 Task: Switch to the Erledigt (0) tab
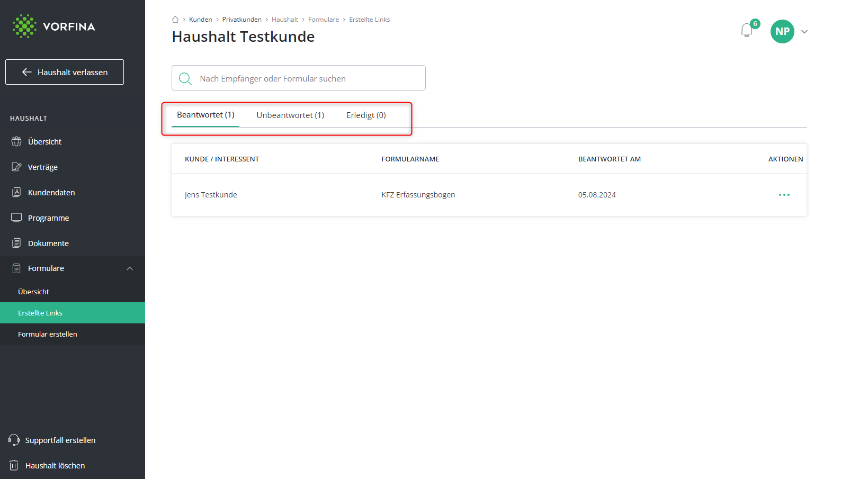point(366,115)
